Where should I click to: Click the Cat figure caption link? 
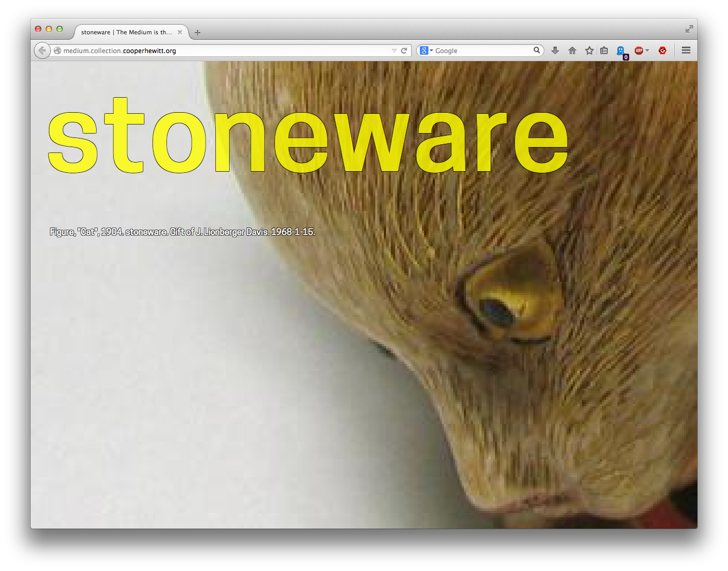coord(182,232)
